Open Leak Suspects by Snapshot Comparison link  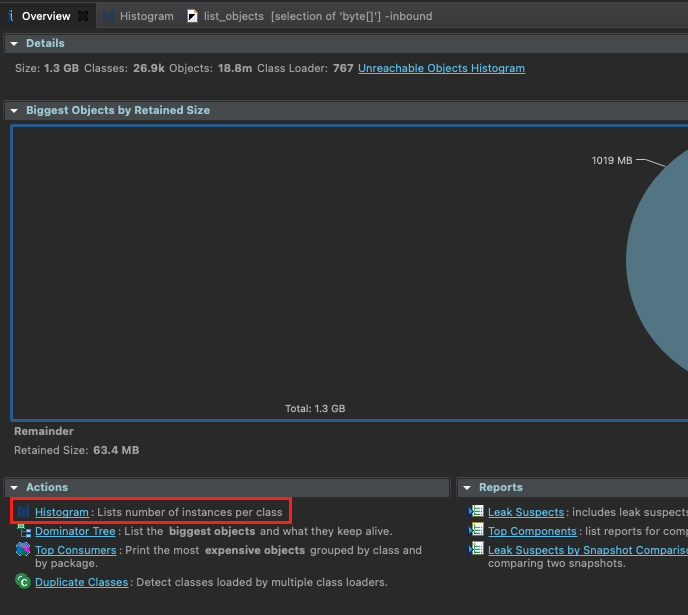[x=588, y=550]
